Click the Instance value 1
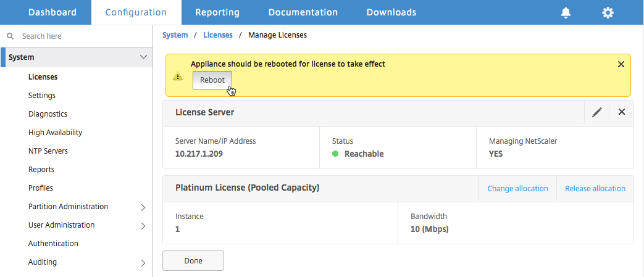This screenshot has height=277, width=644. click(177, 229)
